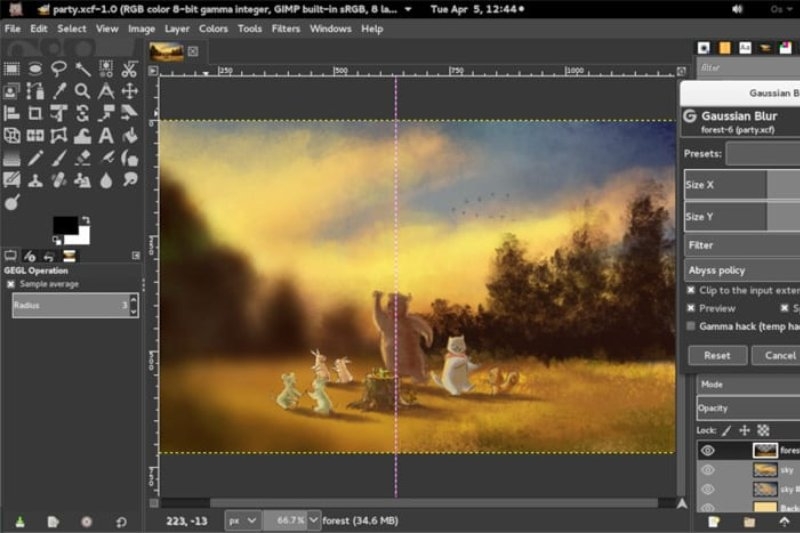Open the Select menu
Viewport: 800px width, 533px height.
[x=71, y=29]
